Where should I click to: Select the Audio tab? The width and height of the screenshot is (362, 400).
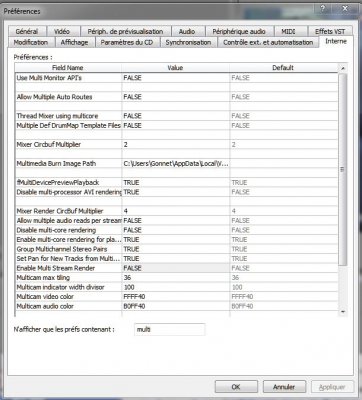187,31
